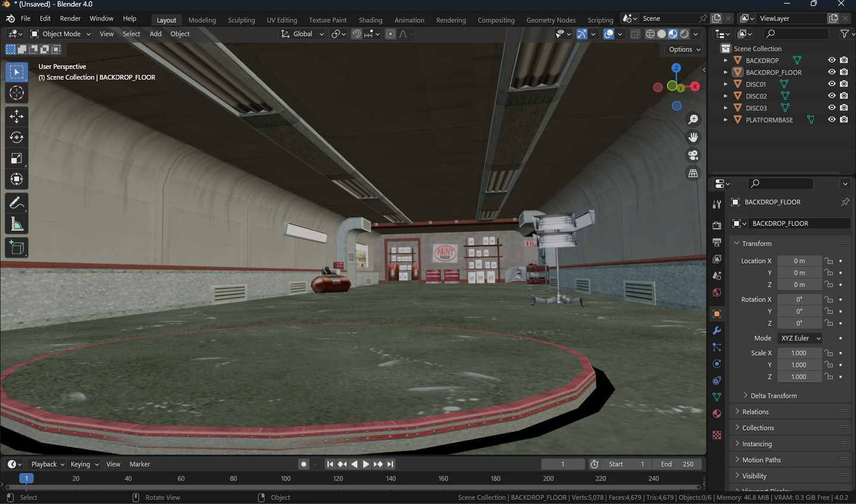Open the Render menu
The height and width of the screenshot is (504, 856).
pyautogui.click(x=70, y=18)
